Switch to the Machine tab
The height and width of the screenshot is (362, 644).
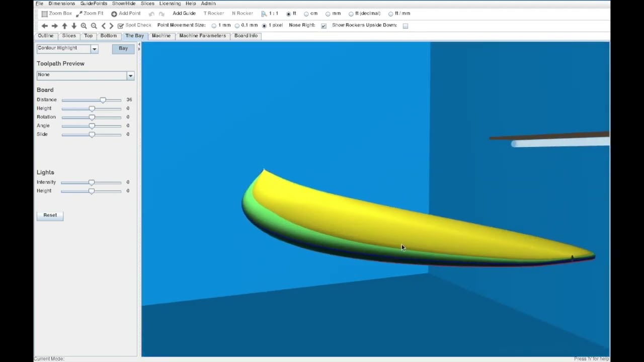coord(161,36)
